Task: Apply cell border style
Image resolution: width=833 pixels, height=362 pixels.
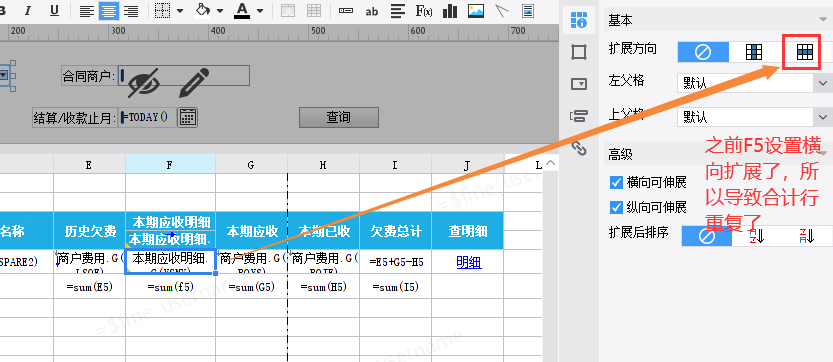Action: click(x=162, y=11)
